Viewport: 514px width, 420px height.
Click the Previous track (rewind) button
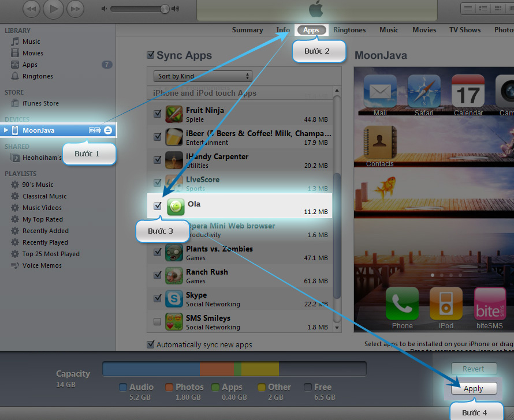pyautogui.click(x=31, y=9)
